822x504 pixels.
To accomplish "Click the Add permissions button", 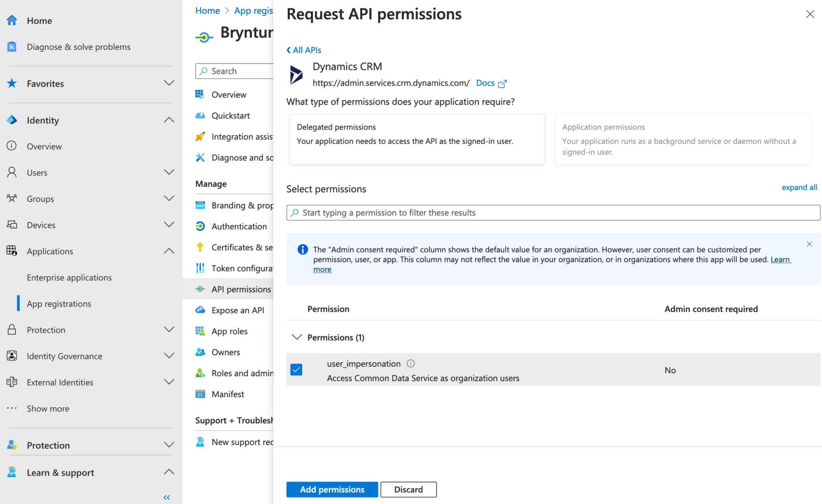I will pos(332,489).
